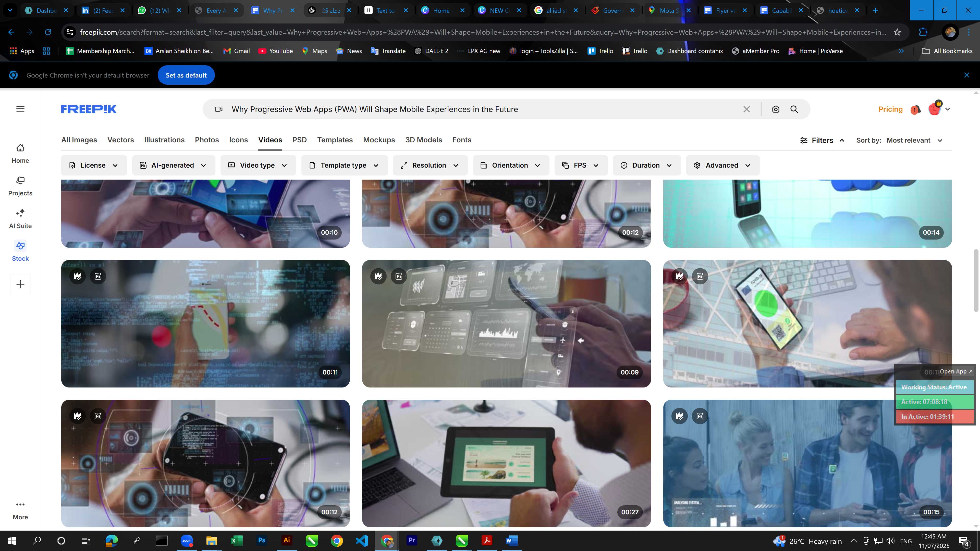Click the AI badge on 00:09 video
Screen dimensions: 980x551
[399, 276]
